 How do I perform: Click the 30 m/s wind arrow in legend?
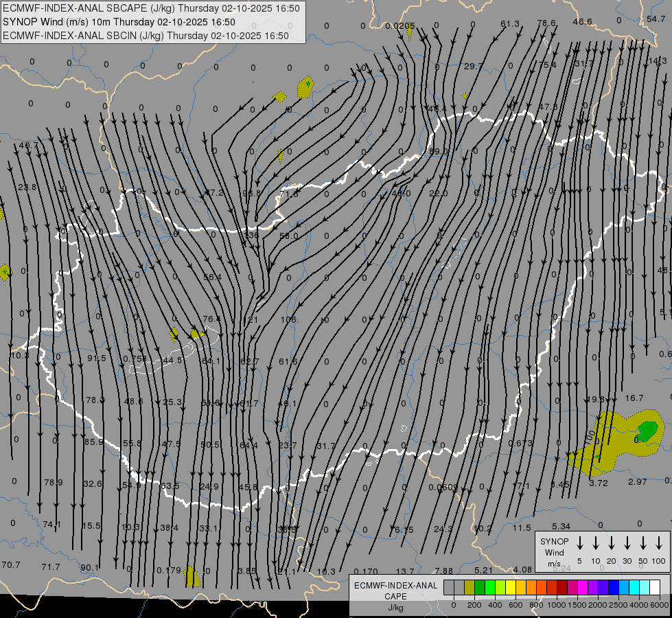coord(627,543)
